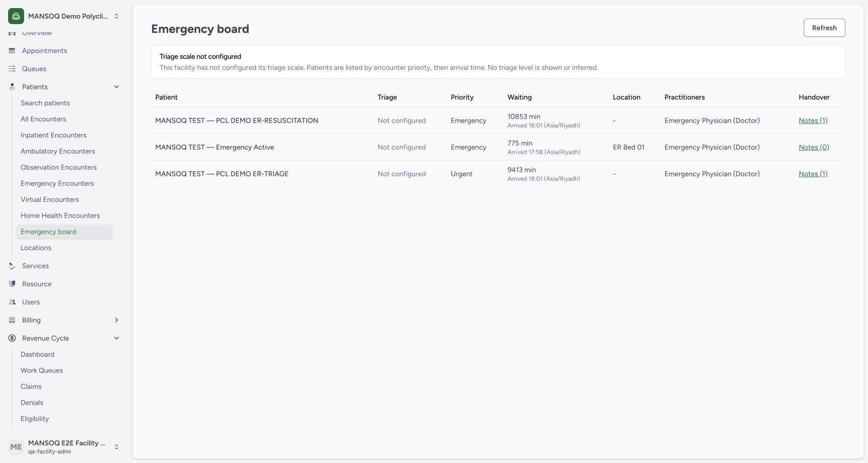This screenshot has width=868, height=463.
Task: Click patient MANSOQ TEST — Emergency Active
Action: tap(214, 147)
